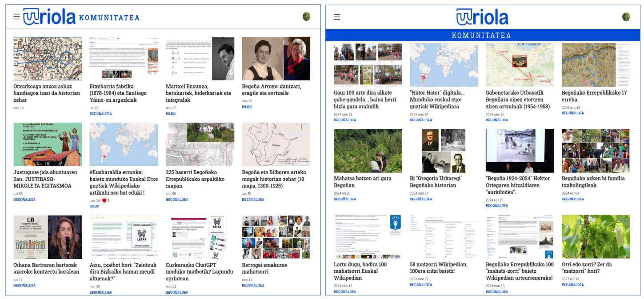
Task: Click BILBO tag under Begoña Arroyo article
Action: 247,107
